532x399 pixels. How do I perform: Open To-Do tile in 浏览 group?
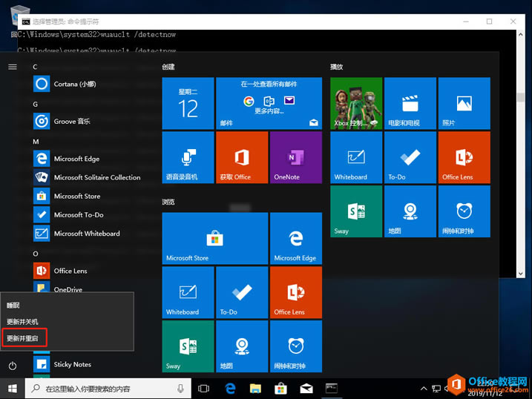pyautogui.click(x=242, y=292)
